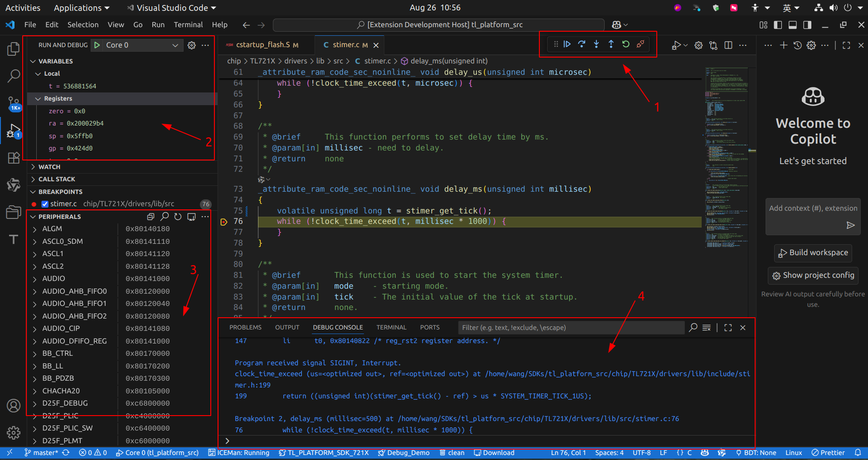Click the Build workspace button

(x=812, y=253)
